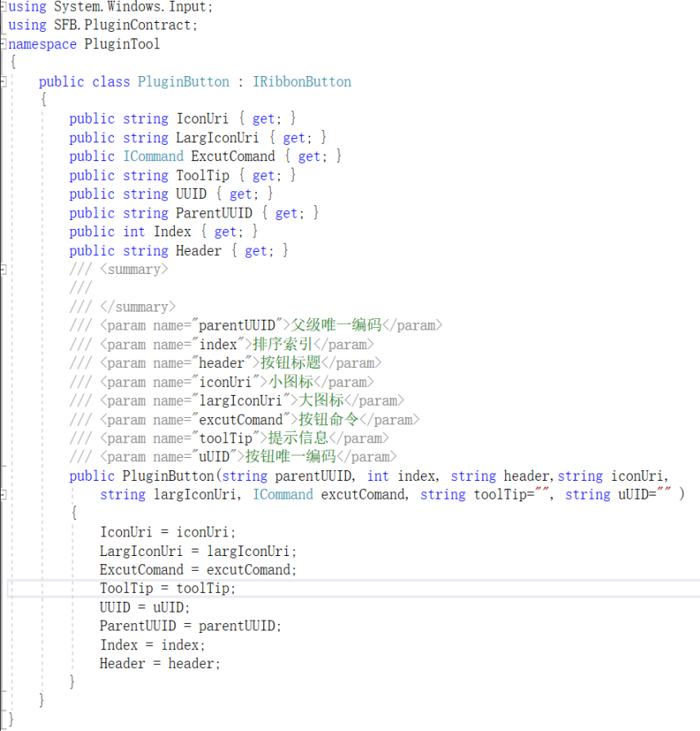This screenshot has width=700, height=731.
Task: Click the PluginButton constructor name
Action: point(168,476)
